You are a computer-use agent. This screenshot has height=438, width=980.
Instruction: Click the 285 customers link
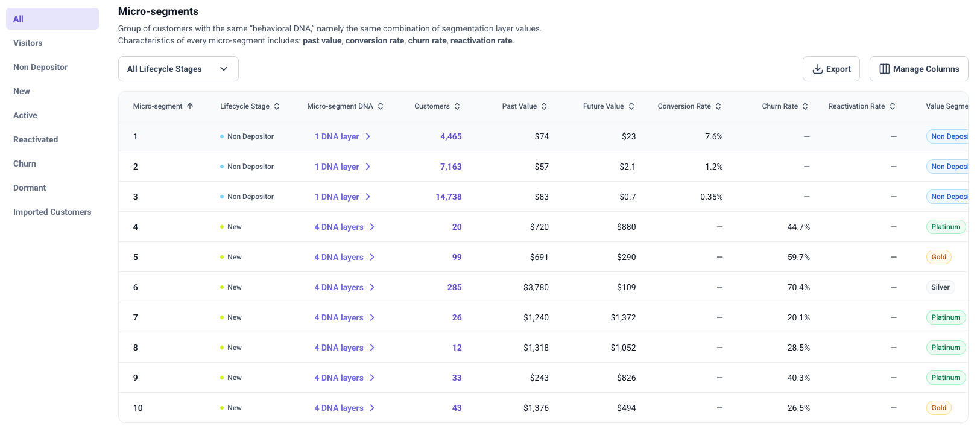pyautogui.click(x=455, y=287)
